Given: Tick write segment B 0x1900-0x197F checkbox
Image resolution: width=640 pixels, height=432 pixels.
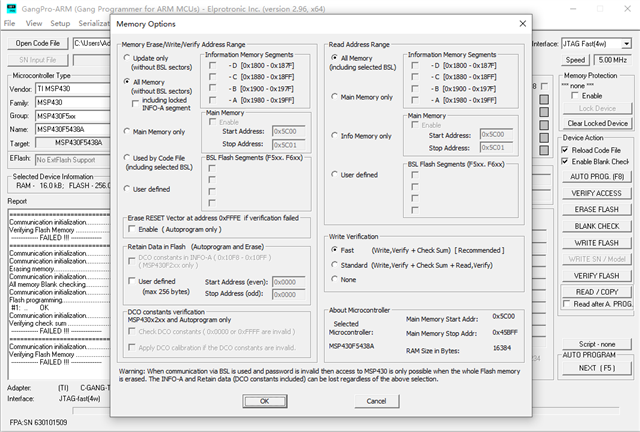Looking at the screenshot, I should 212,88.
